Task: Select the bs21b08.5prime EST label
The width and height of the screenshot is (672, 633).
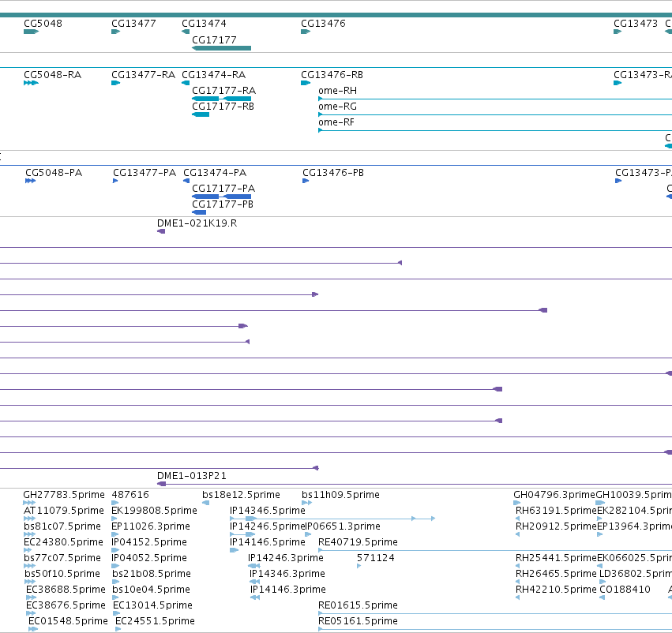Action: [x=152, y=575]
